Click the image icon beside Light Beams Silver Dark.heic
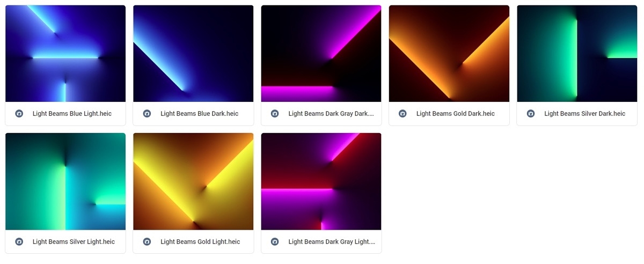Viewport: 644px width, 264px height. 531,114
